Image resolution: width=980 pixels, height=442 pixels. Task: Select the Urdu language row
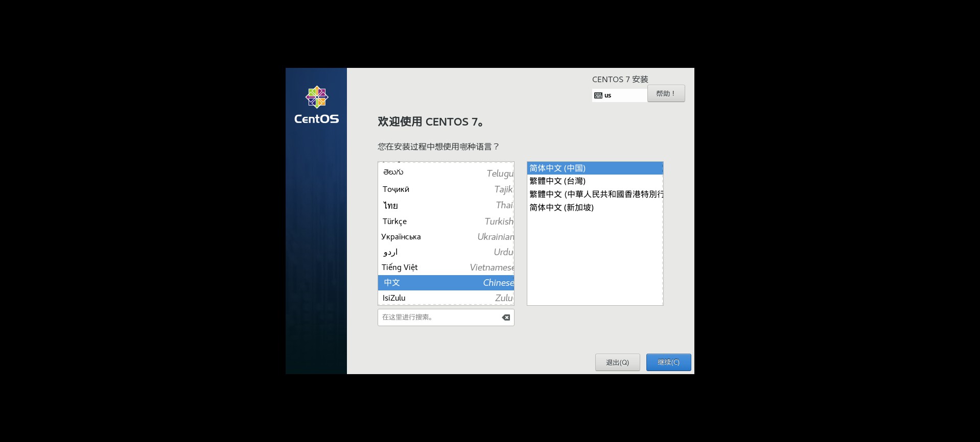[x=446, y=252]
